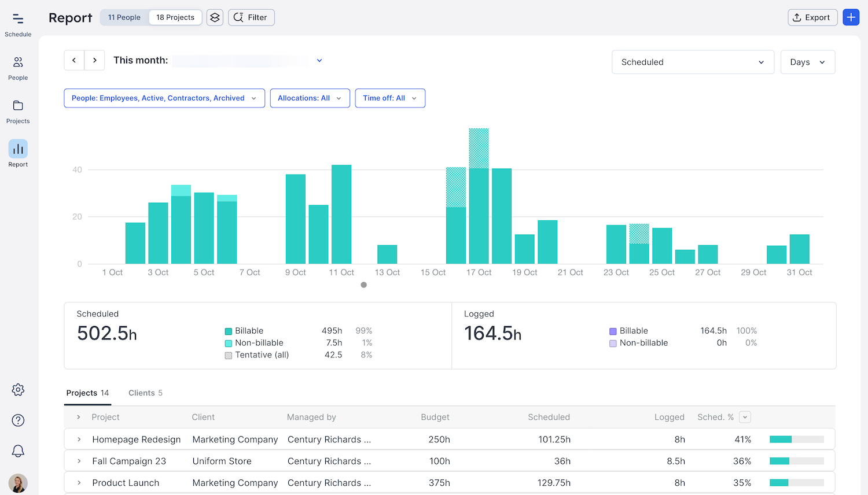Screen dimensions: 868x495
Task: Open the Days unit dropdown
Action: pyautogui.click(x=807, y=62)
